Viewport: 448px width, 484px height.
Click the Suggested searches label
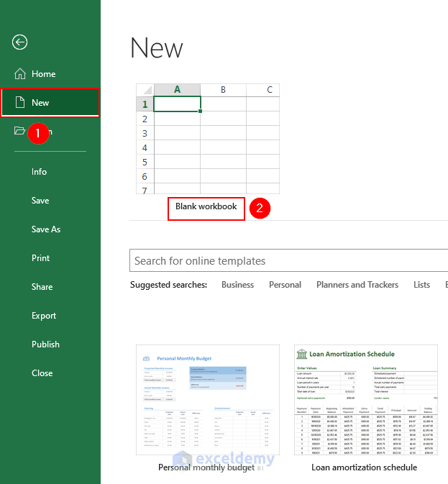pyautogui.click(x=168, y=285)
